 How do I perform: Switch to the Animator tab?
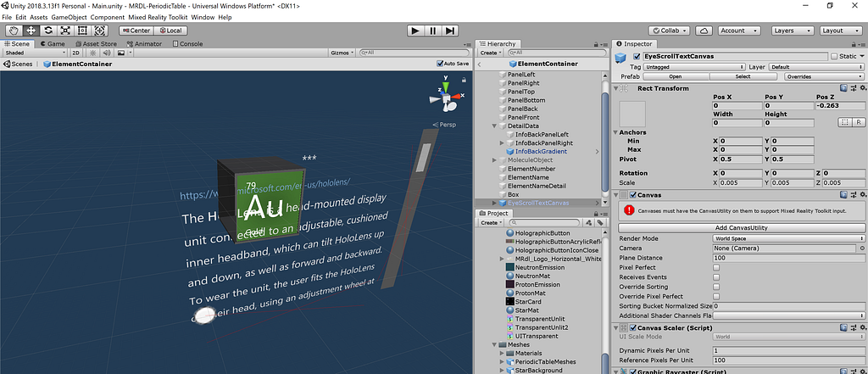144,44
